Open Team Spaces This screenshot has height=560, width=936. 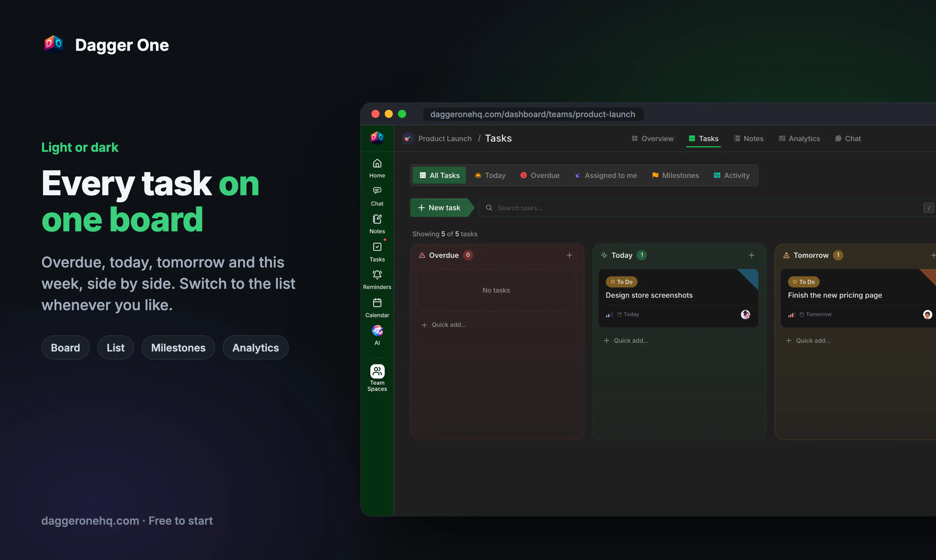pos(377,378)
